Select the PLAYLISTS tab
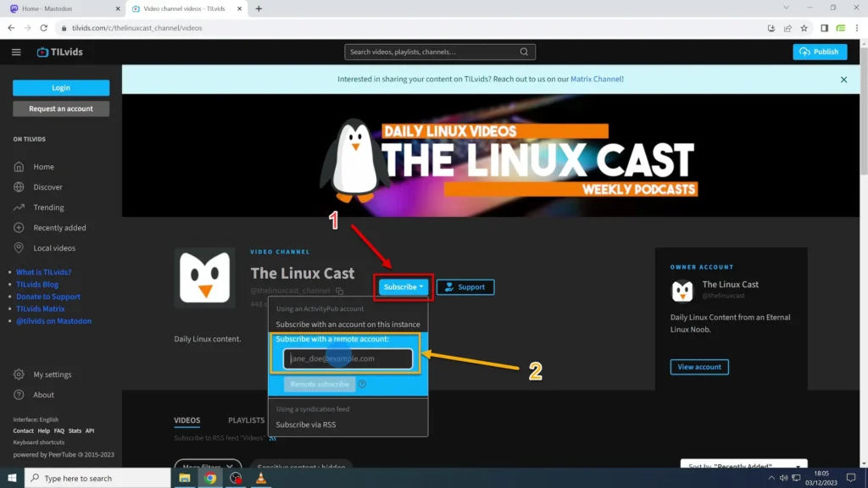 coord(247,420)
